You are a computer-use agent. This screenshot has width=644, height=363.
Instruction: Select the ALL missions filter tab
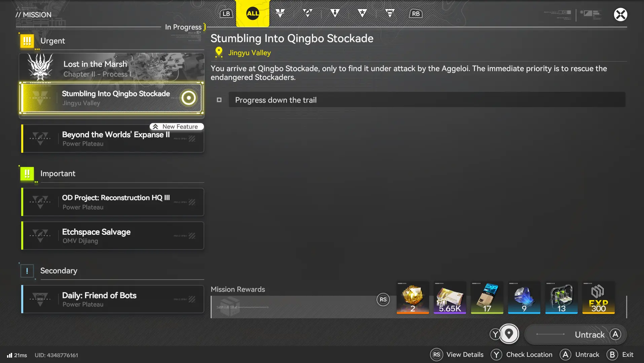(x=253, y=13)
